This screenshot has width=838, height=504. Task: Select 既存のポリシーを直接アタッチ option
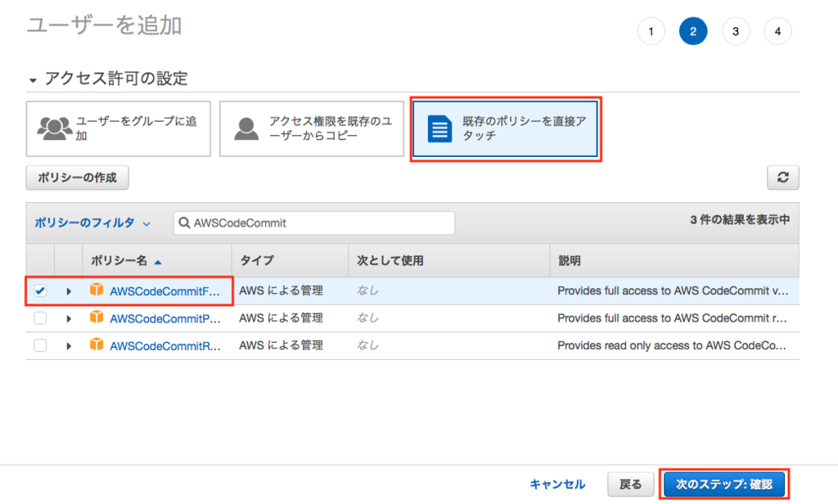click(506, 128)
